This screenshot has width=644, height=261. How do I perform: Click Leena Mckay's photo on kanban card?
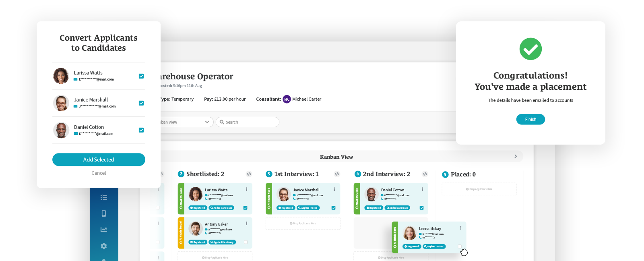point(410,233)
